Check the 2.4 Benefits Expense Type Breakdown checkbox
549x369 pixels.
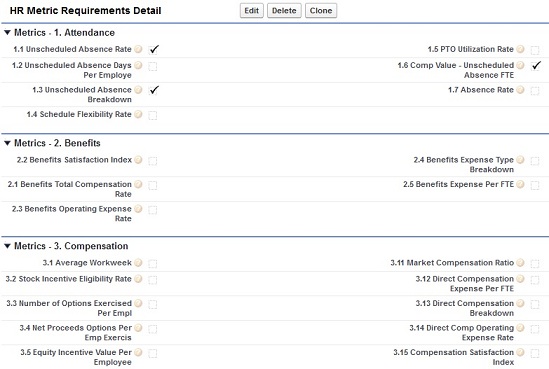tap(535, 161)
